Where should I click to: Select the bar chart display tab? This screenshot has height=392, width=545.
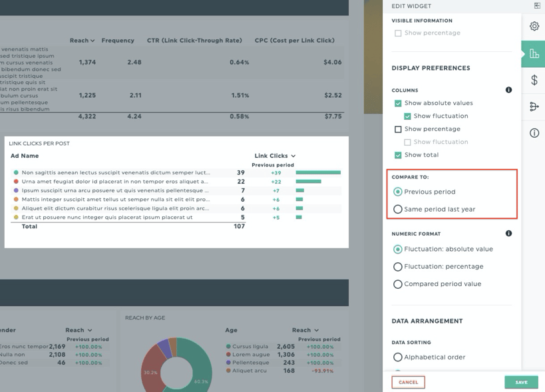(534, 54)
